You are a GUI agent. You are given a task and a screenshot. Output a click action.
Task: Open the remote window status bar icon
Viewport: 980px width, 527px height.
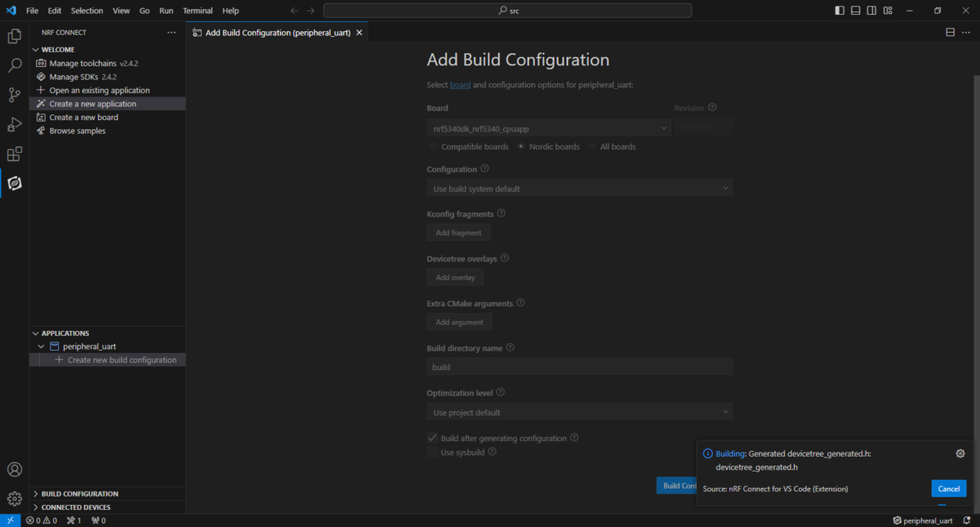11,520
